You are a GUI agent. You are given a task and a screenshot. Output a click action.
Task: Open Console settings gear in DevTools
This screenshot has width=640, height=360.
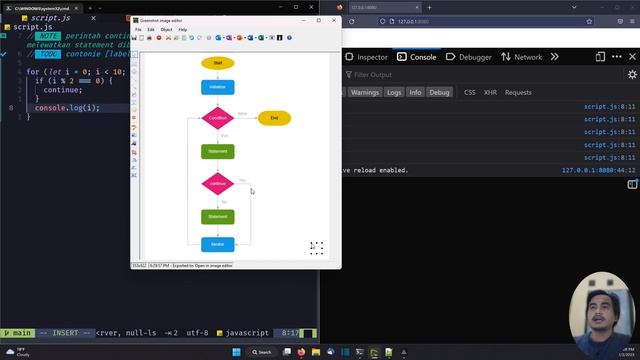click(632, 75)
